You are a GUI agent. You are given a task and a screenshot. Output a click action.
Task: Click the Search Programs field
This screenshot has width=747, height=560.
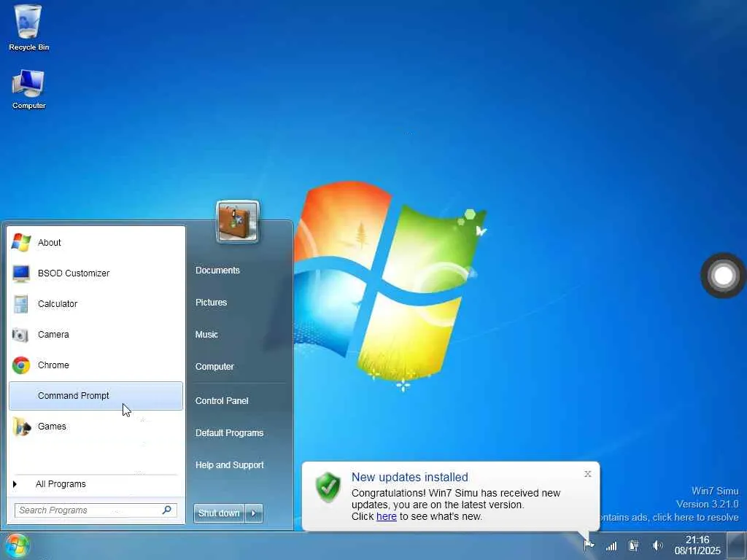[x=96, y=510]
